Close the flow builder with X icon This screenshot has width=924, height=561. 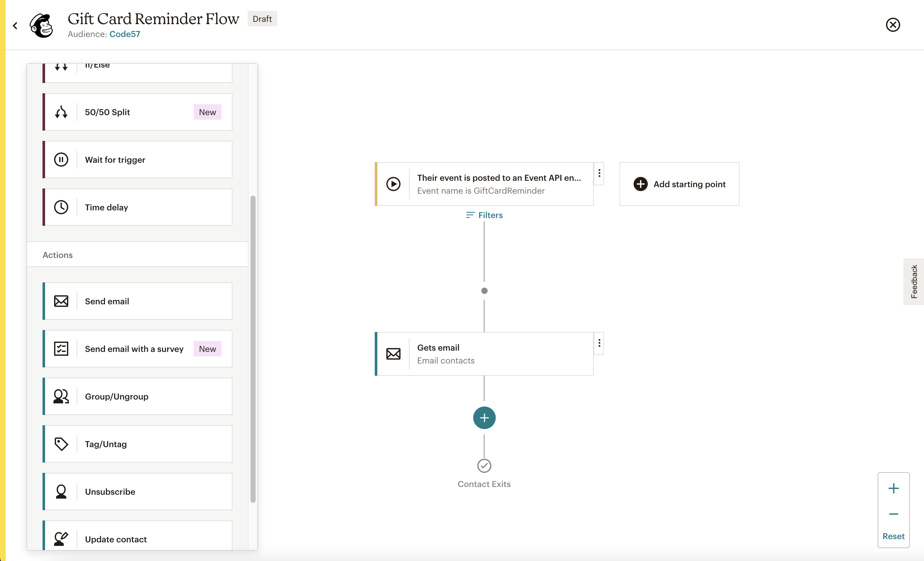click(x=892, y=25)
